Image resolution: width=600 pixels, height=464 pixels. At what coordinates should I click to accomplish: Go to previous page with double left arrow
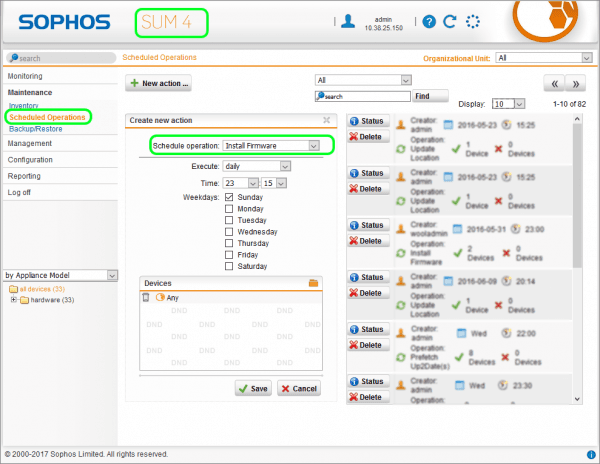[554, 83]
